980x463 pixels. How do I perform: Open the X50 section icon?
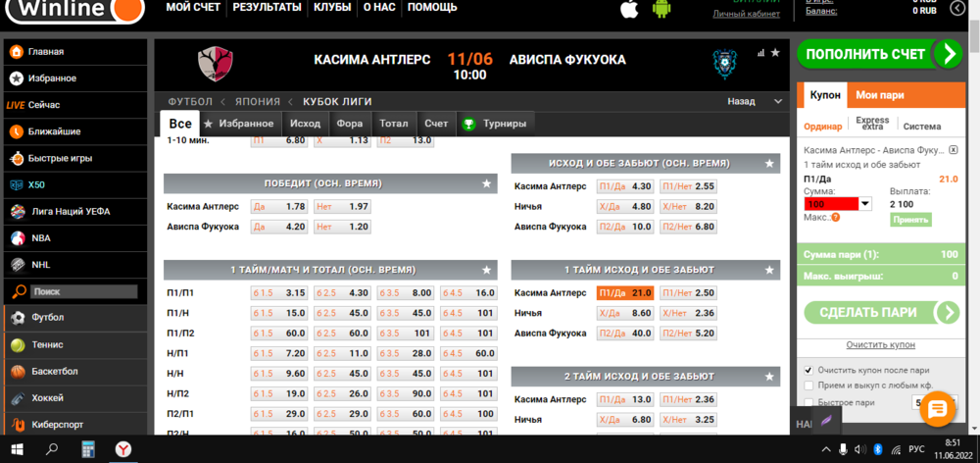click(x=17, y=185)
